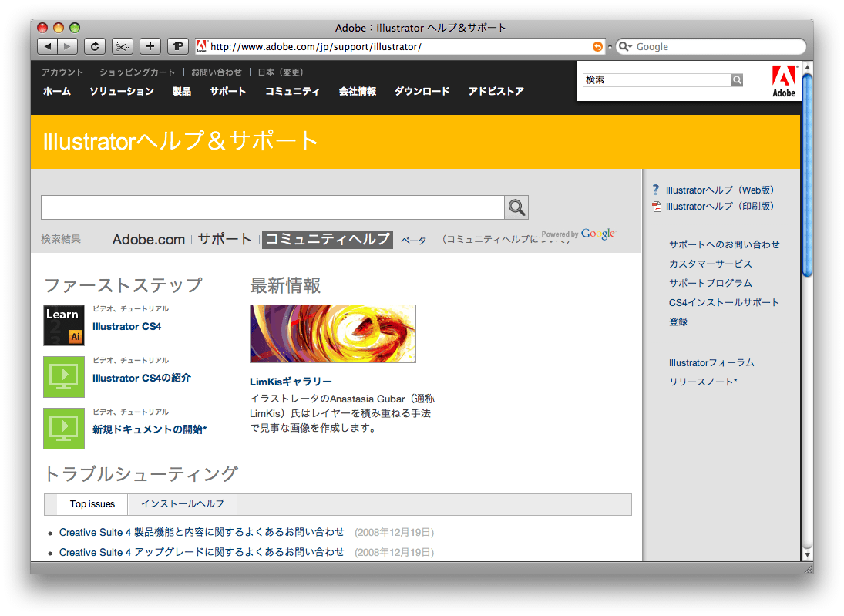Click the scissors web clip toolbar button
Viewport: 844px width, 616px height.
point(123,47)
